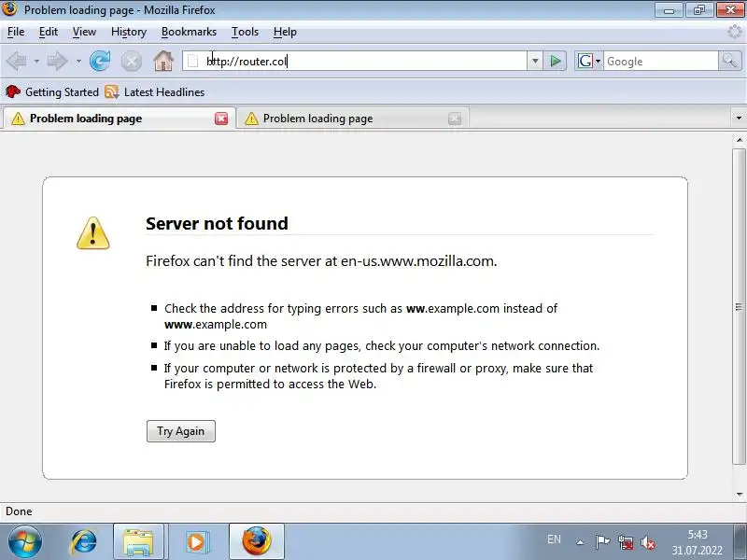Open Windows Media Player from taskbar
The width and height of the screenshot is (747, 560).
[196, 542]
